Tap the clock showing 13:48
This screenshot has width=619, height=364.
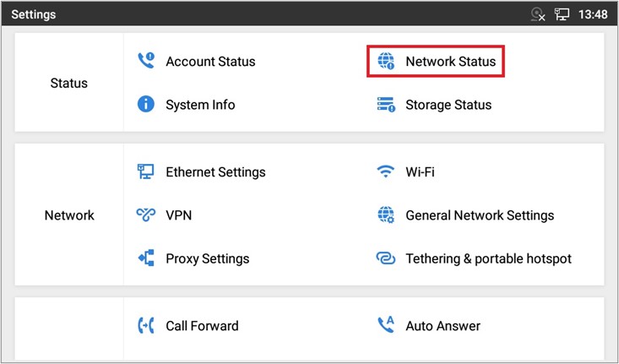pos(594,14)
